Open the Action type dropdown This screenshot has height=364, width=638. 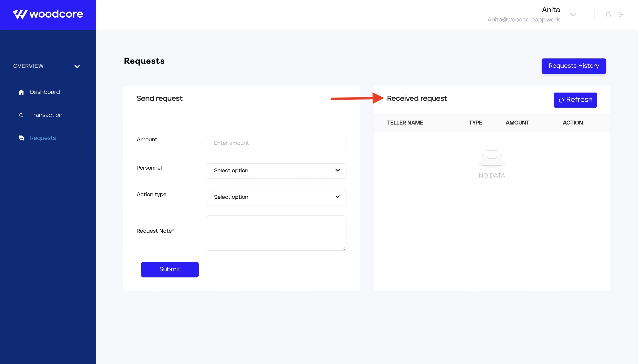(276, 197)
